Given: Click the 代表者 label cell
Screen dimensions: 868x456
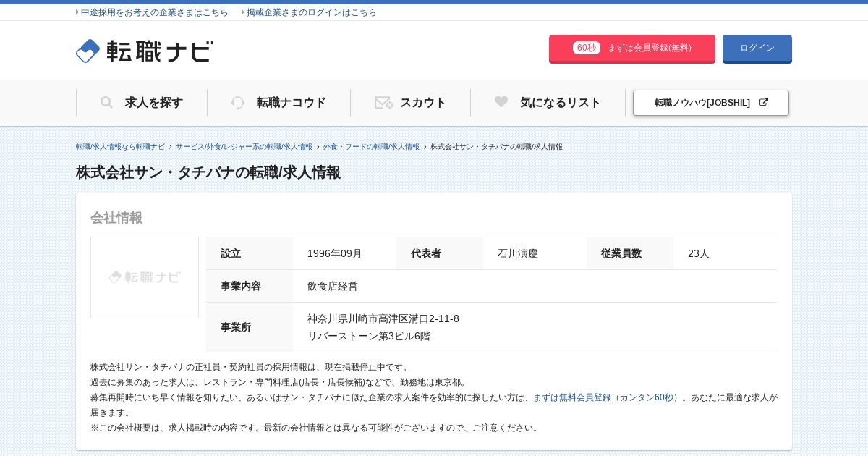Looking at the screenshot, I should (x=440, y=253).
